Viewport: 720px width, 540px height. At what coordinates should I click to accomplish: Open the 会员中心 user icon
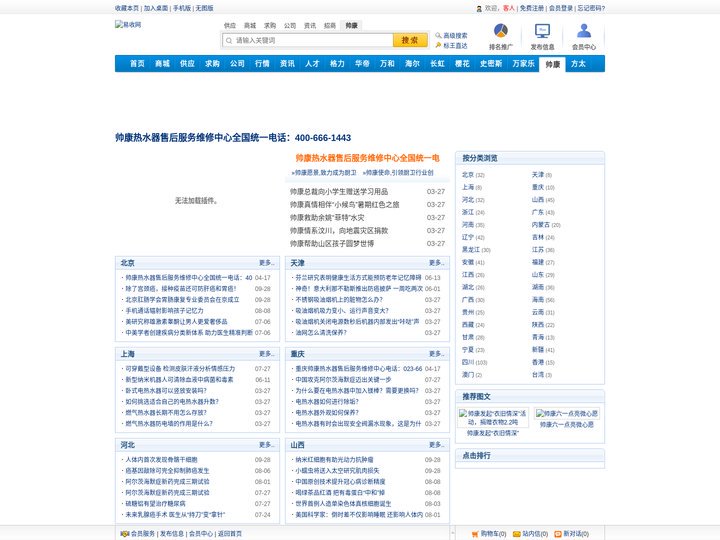point(584,31)
